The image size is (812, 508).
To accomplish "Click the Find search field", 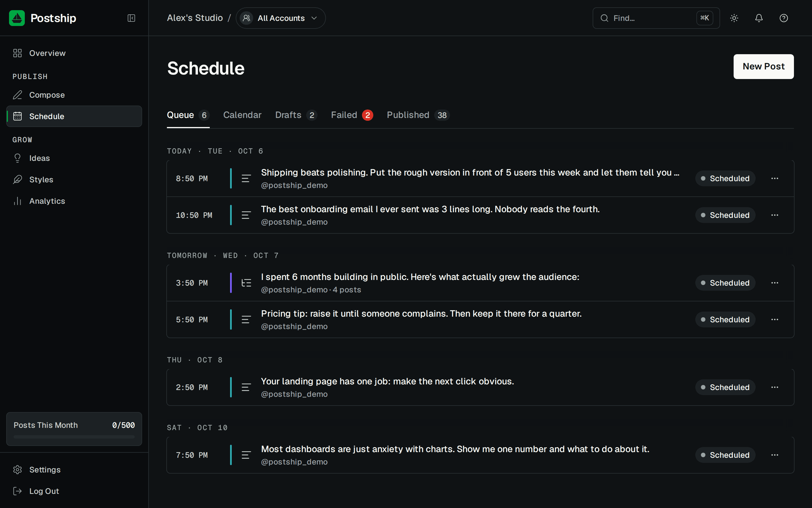I will (656, 18).
